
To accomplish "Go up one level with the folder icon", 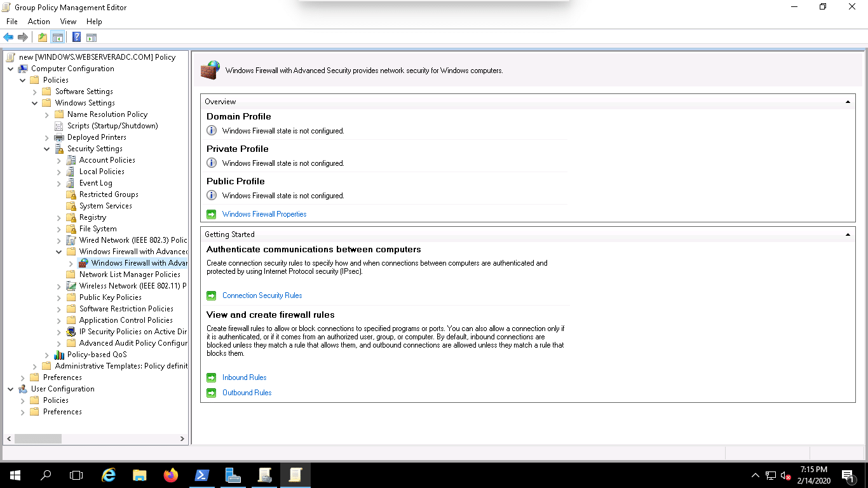I will click(x=42, y=37).
